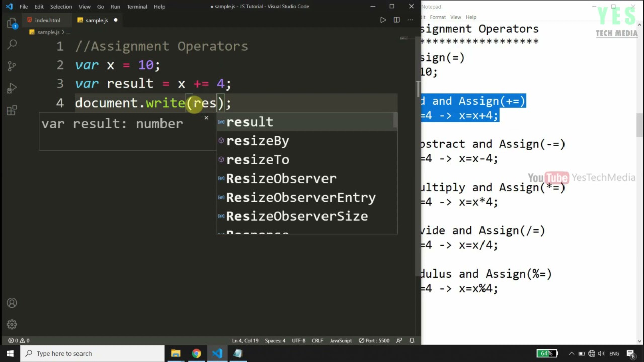Open the Help menu in VS Code
644x362 pixels.
(x=159, y=7)
